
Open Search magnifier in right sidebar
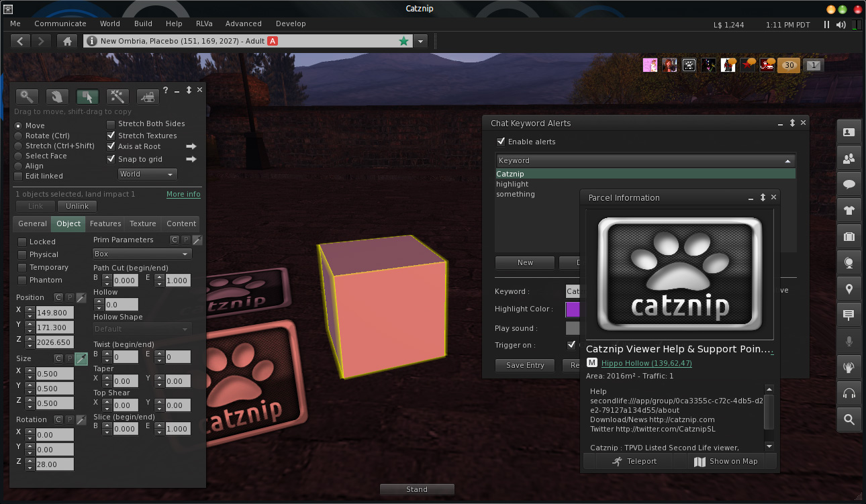[849, 420]
